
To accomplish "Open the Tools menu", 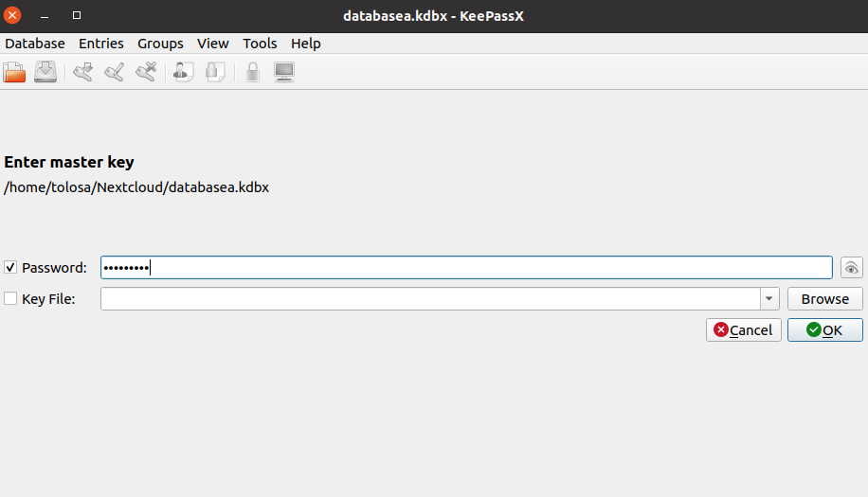I will pyautogui.click(x=260, y=44).
